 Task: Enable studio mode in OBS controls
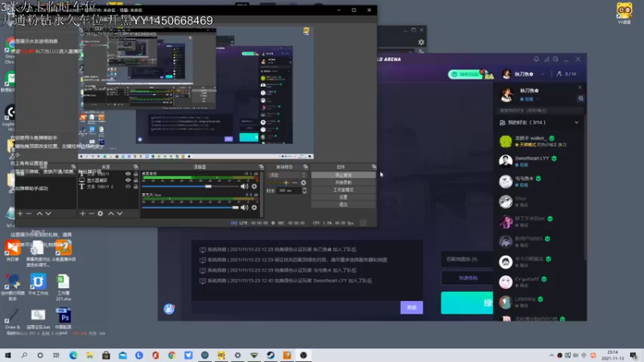[x=344, y=190]
